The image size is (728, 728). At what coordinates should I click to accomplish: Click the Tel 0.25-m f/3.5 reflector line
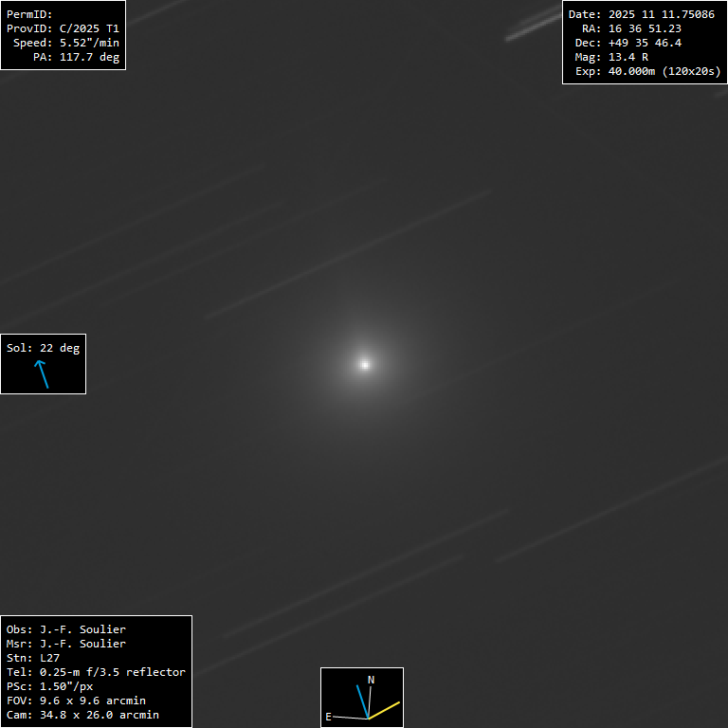pos(96,672)
